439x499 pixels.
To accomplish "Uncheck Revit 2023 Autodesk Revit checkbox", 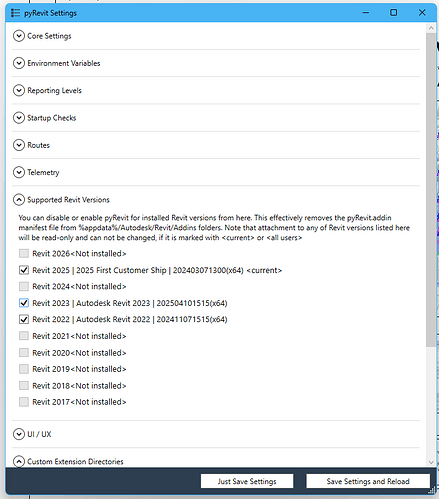I will point(24,303).
